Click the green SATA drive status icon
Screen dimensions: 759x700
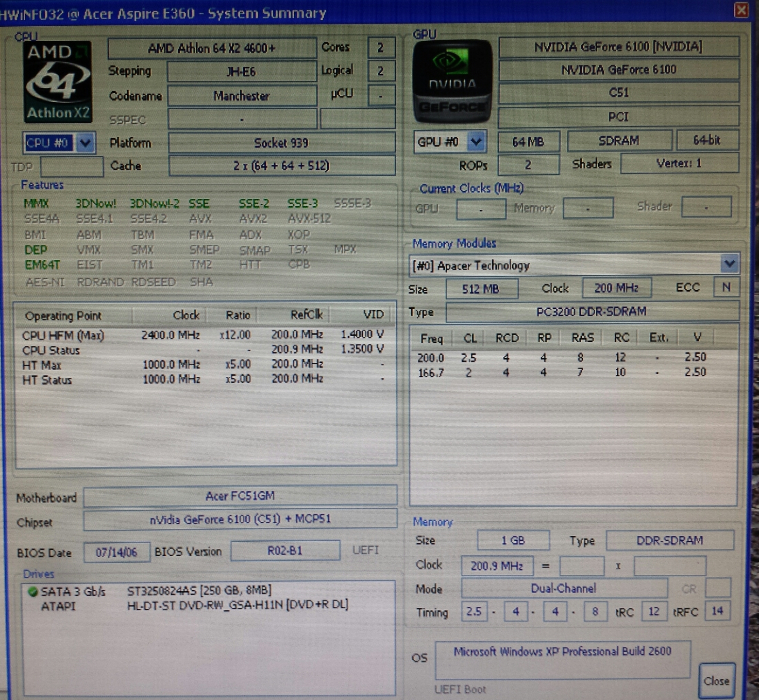[33, 592]
